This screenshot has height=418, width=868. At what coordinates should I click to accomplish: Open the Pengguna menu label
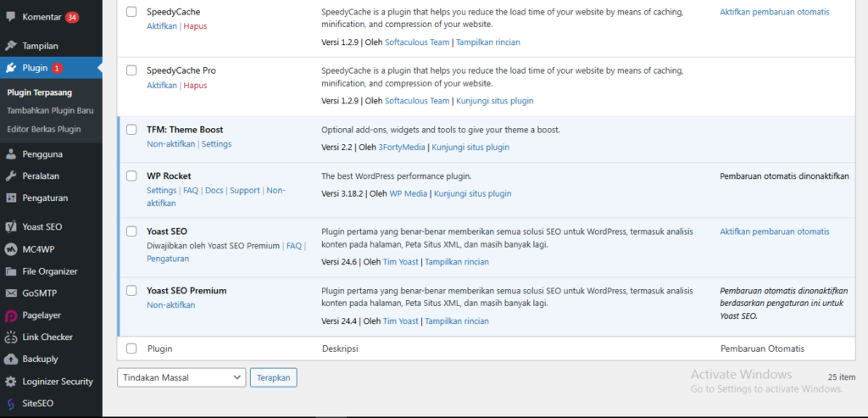[x=42, y=154]
